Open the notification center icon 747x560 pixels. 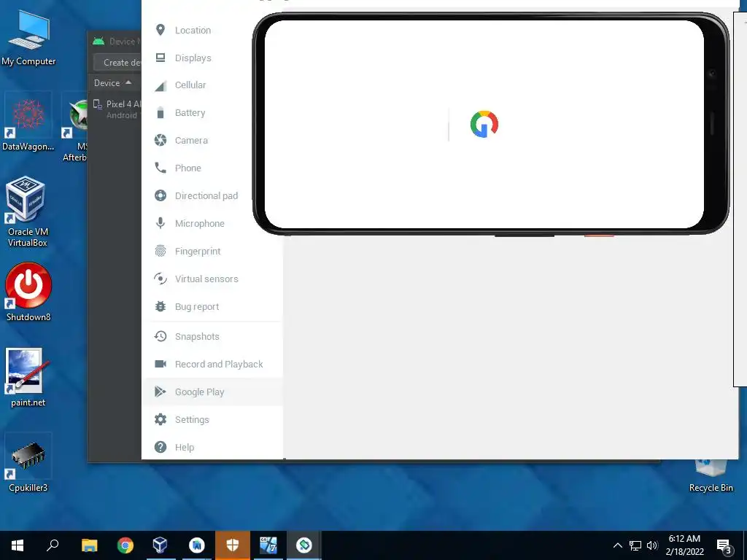pos(724,546)
